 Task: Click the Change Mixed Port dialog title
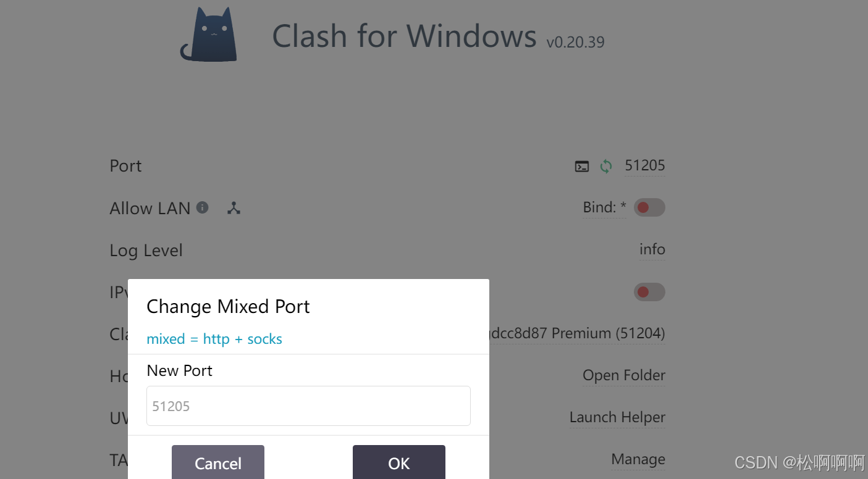pos(228,306)
